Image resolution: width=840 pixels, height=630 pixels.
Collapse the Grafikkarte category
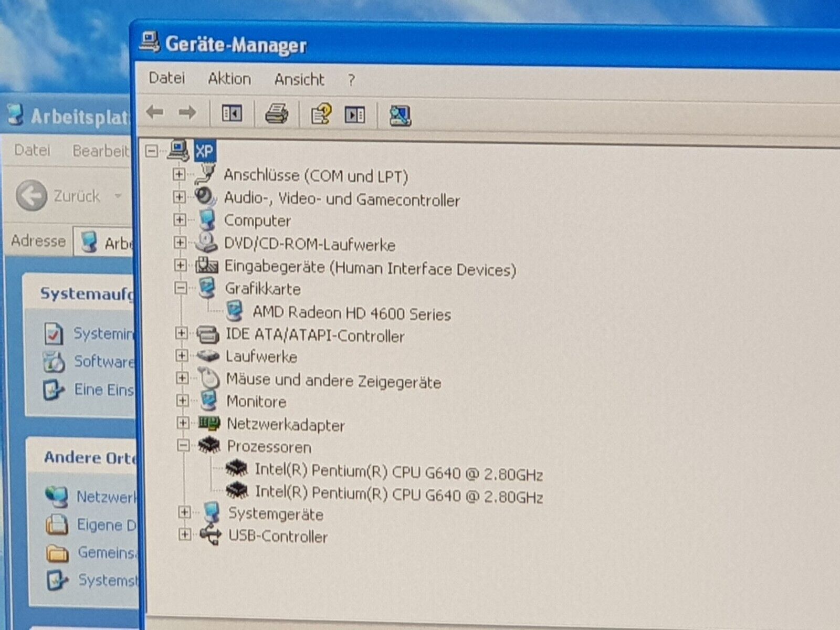[x=181, y=288]
